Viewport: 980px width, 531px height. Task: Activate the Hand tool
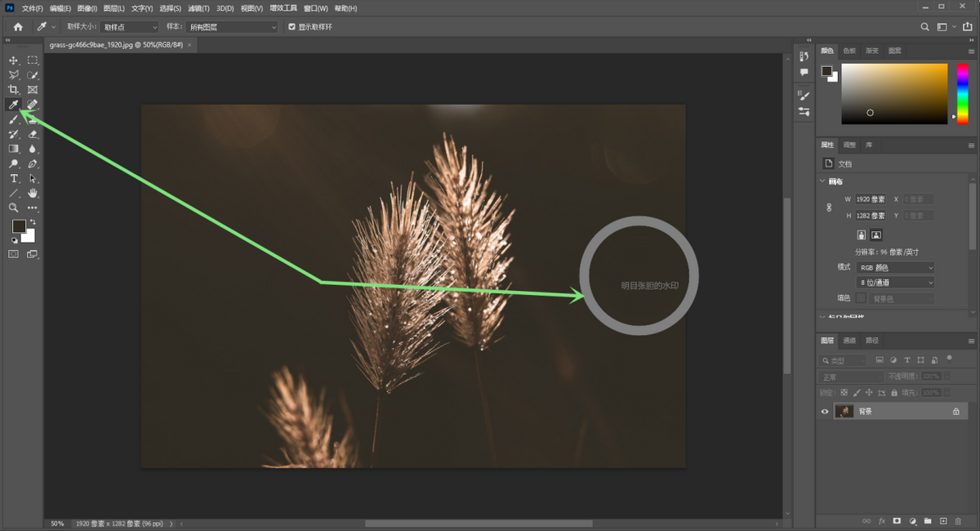33,194
